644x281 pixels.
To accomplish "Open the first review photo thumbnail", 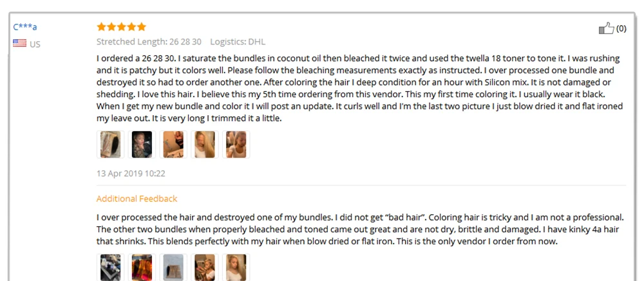I will tap(111, 145).
